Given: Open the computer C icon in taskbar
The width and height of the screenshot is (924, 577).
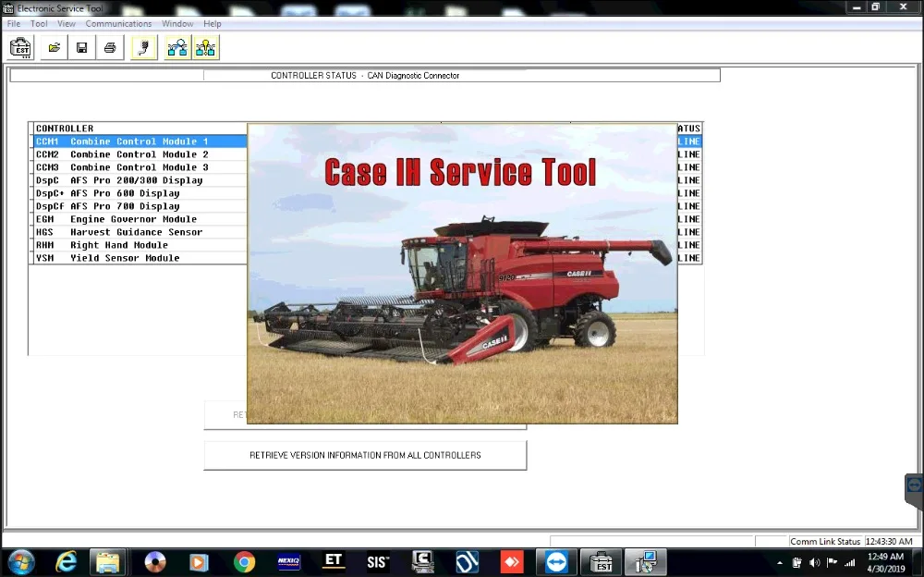Looking at the screenshot, I should (422, 562).
